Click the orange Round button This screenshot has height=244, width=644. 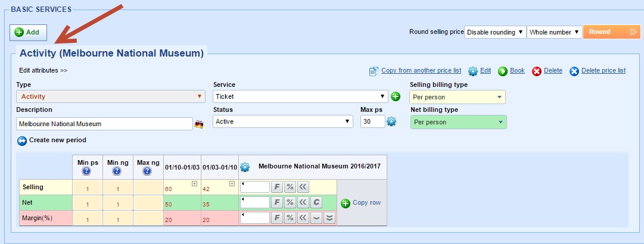coord(612,32)
